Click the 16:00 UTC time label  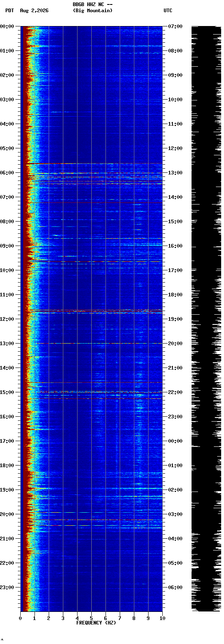pyautogui.click(x=175, y=246)
